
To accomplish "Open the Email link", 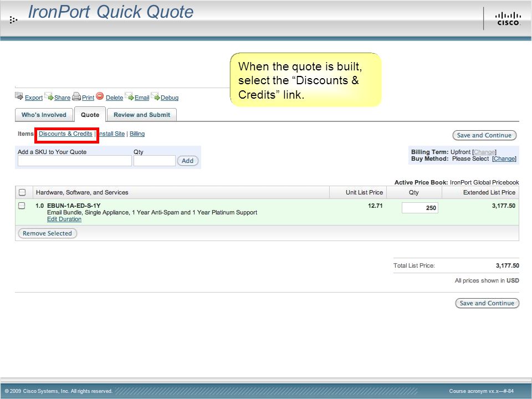I will [x=142, y=98].
